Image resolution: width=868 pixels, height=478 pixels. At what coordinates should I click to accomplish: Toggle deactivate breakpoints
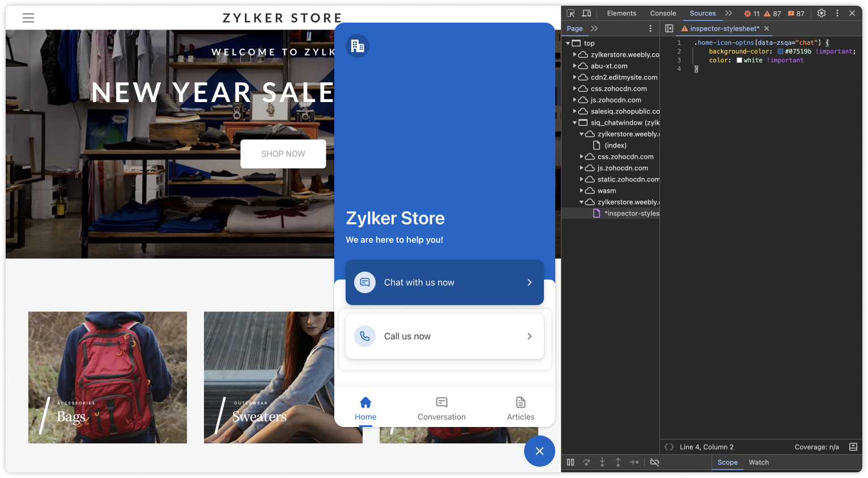[654, 462]
